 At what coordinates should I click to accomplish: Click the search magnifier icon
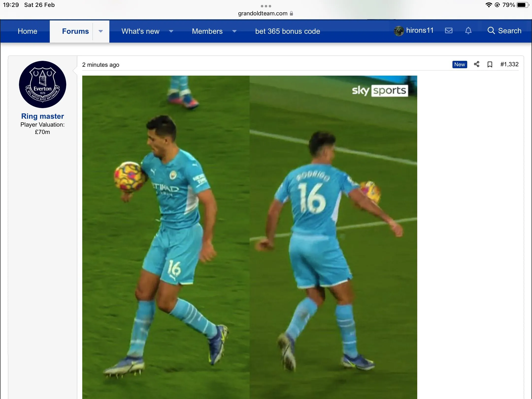491,31
